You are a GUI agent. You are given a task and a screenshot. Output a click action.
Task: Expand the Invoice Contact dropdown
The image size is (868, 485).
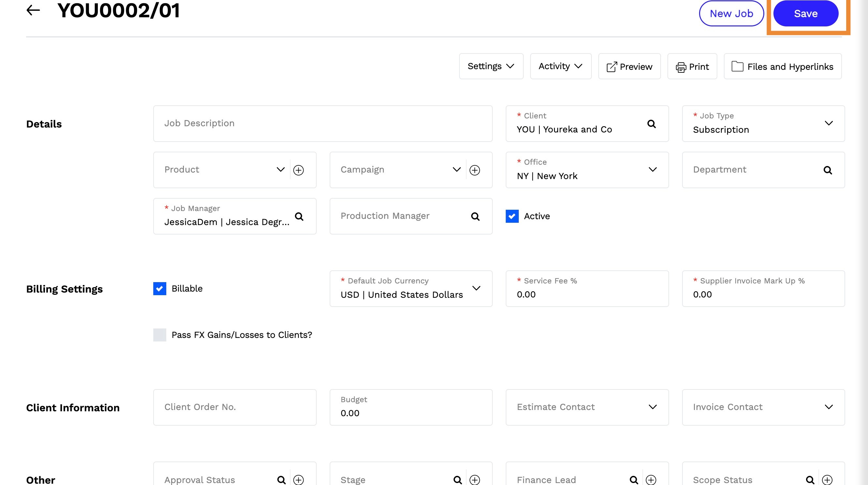[828, 407]
